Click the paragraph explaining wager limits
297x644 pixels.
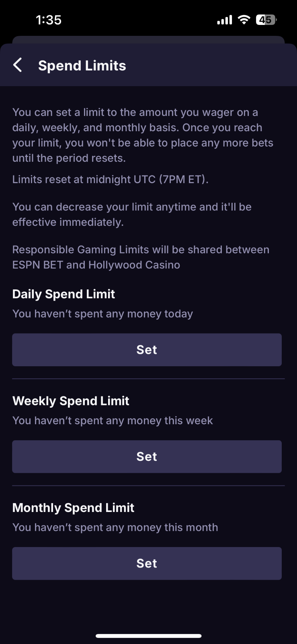tap(143, 135)
